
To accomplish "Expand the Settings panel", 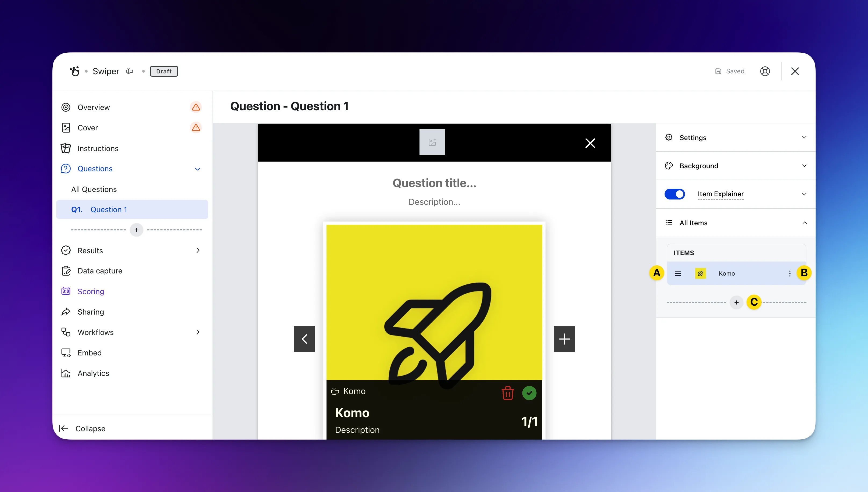I will [736, 138].
